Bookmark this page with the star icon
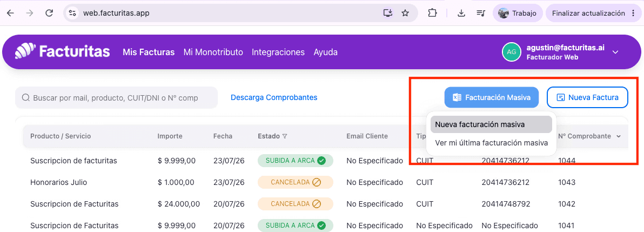Screen dimensions: 644x232 405,13
